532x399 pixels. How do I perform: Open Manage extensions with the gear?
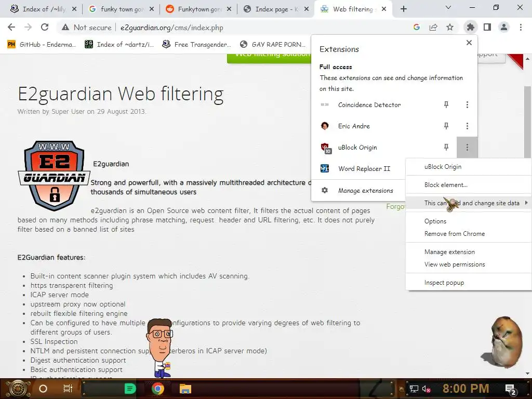(325, 190)
